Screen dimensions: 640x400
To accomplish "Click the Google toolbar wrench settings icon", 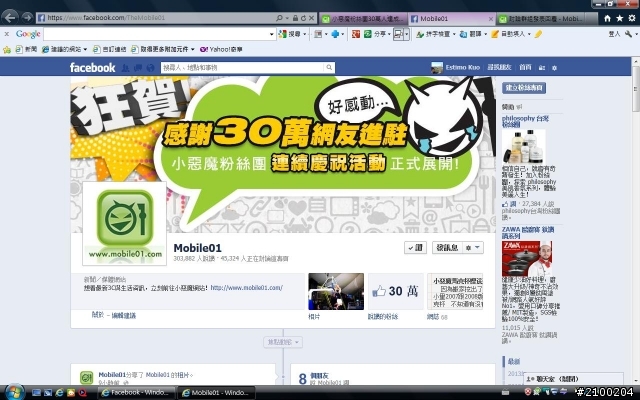I will point(628,34).
